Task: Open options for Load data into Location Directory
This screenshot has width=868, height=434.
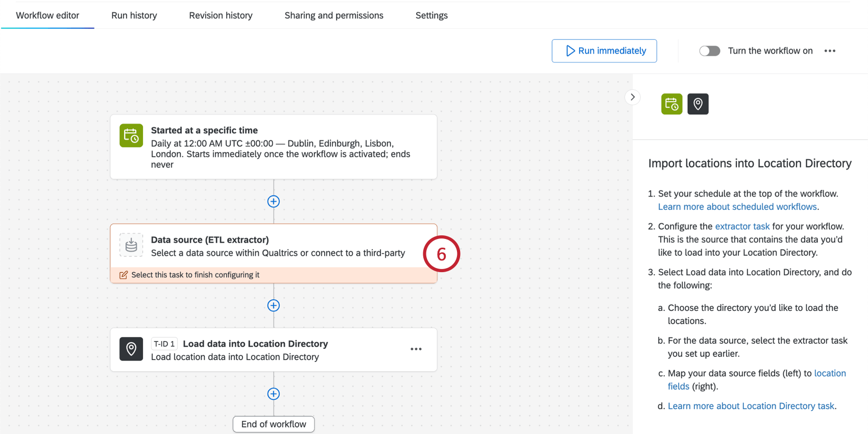Action: (x=416, y=349)
